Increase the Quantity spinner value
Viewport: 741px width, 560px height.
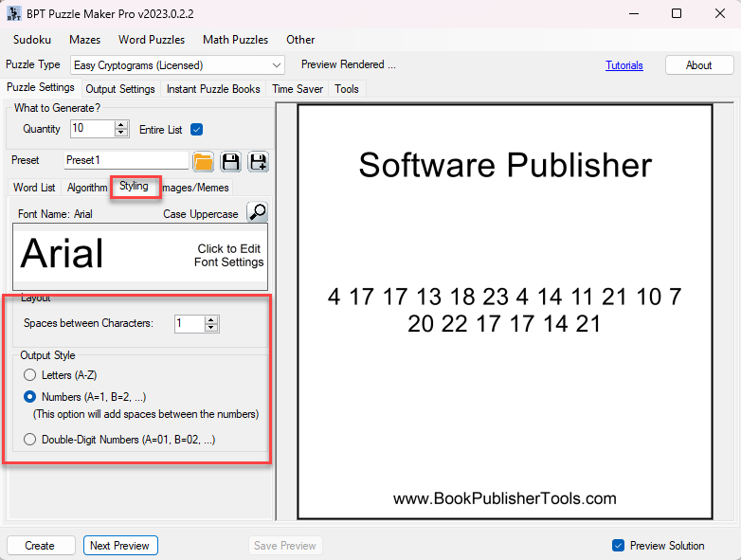click(121, 124)
